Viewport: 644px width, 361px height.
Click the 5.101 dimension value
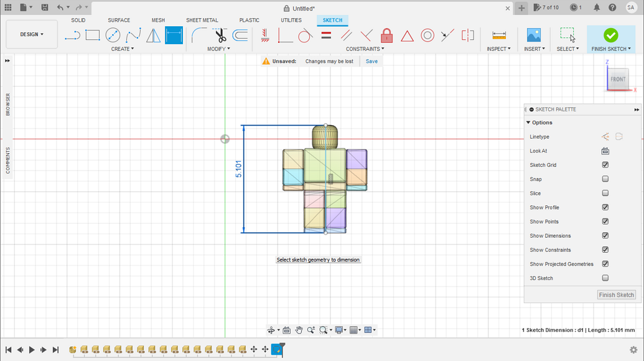click(239, 169)
